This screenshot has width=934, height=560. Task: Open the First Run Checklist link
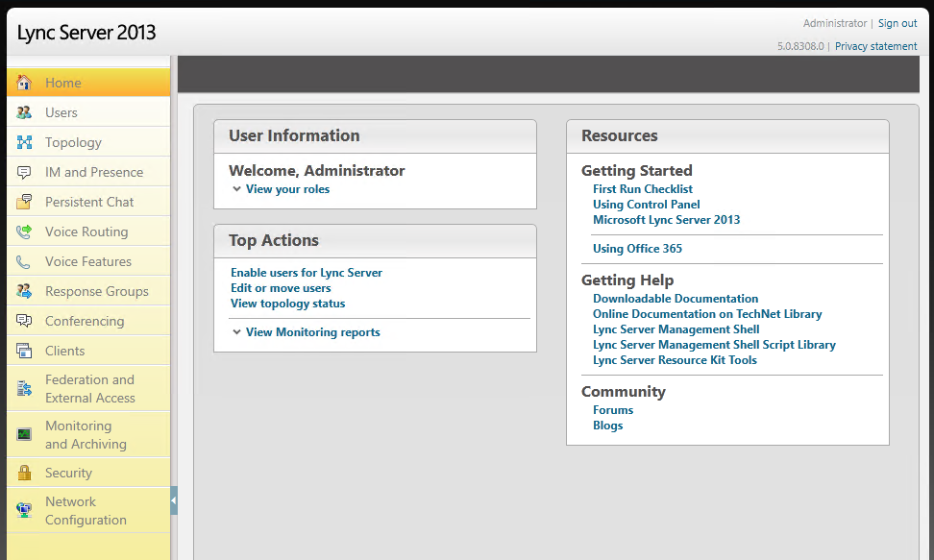tap(643, 189)
